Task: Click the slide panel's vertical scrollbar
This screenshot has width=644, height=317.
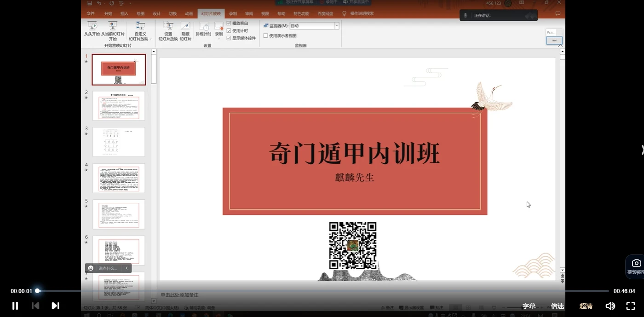Action: coord(154,69)
